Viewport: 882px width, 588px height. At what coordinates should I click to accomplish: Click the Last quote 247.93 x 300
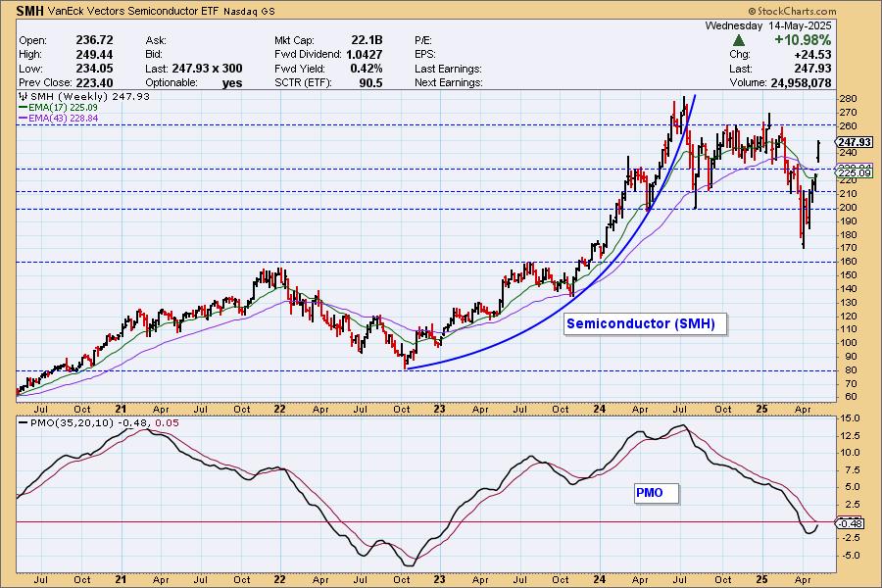(x=207, y=69)
